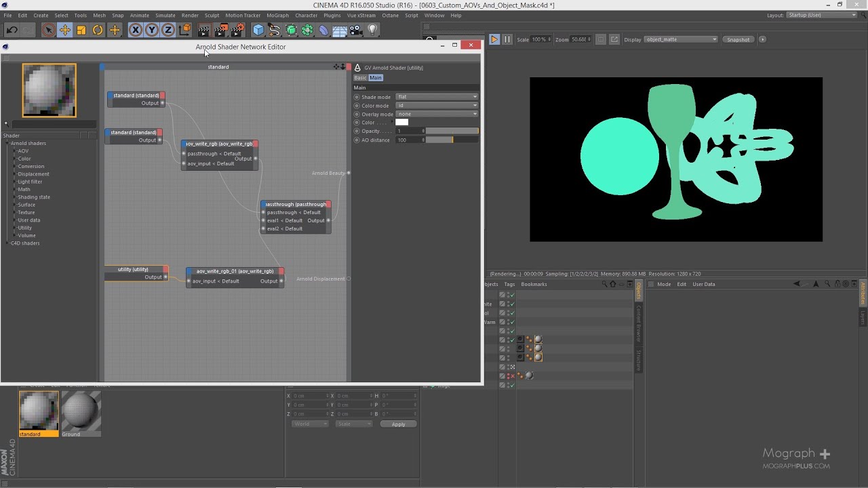Viewport: 868px width, 488px height.
Task: Toggle the Shade mode animation dot
Action: coord(357,97)
